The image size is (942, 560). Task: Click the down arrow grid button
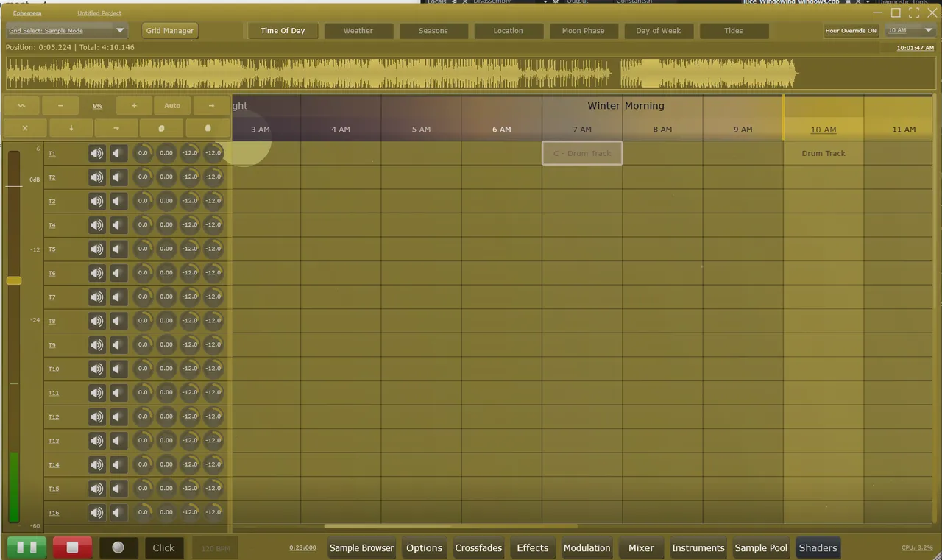(71, 128)
